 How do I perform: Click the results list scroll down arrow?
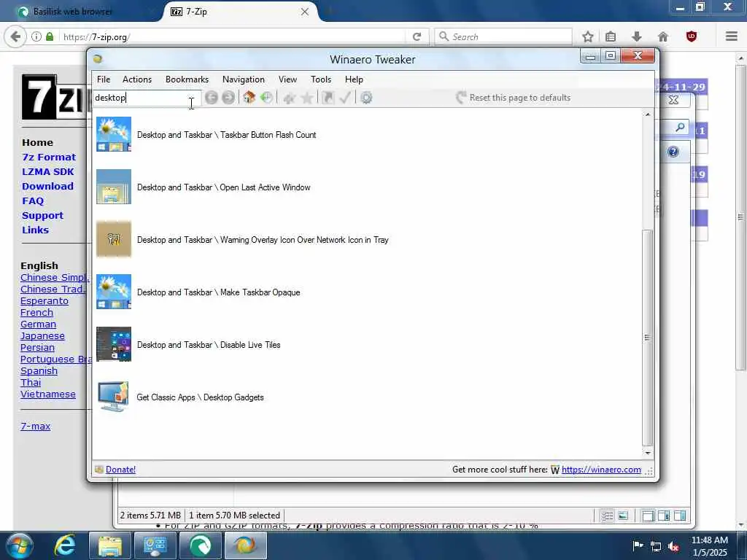[x=648, y=453]
